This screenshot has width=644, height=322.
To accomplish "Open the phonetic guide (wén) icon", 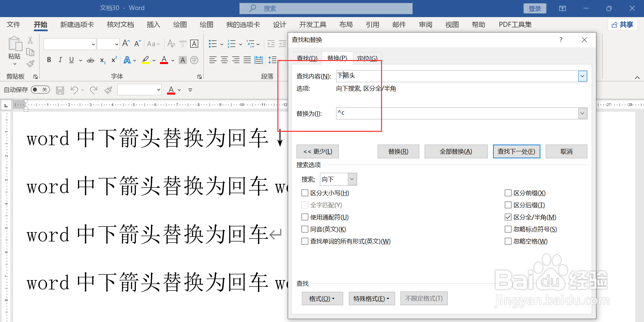I will [183, 44].
